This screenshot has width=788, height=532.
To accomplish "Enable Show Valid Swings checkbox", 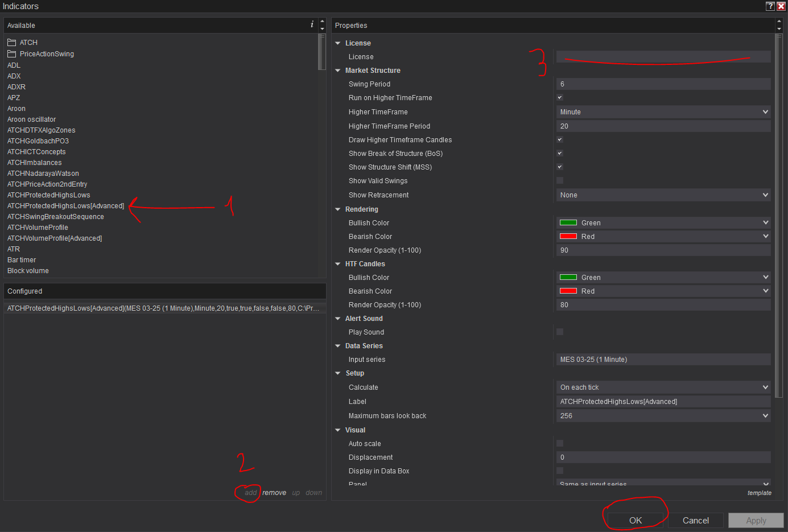I will (560, 180).
